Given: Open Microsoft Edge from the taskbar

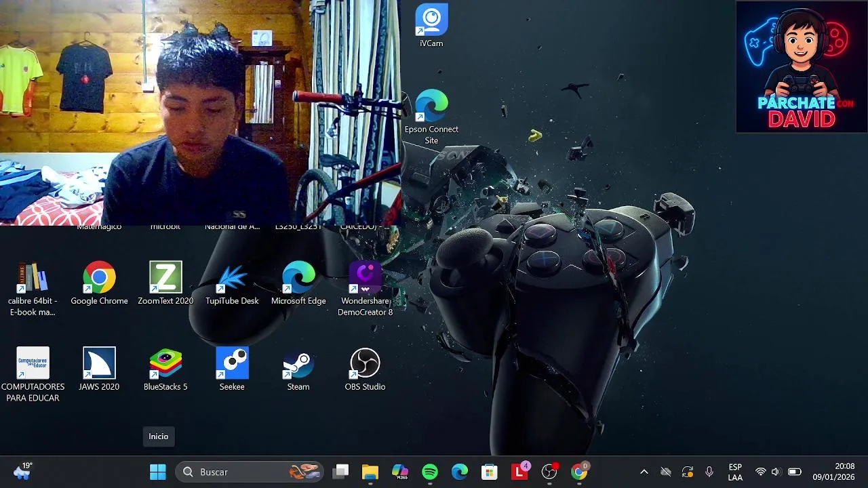Looking at the screenshot, I should pyautogui.click(x=460, y=472).
